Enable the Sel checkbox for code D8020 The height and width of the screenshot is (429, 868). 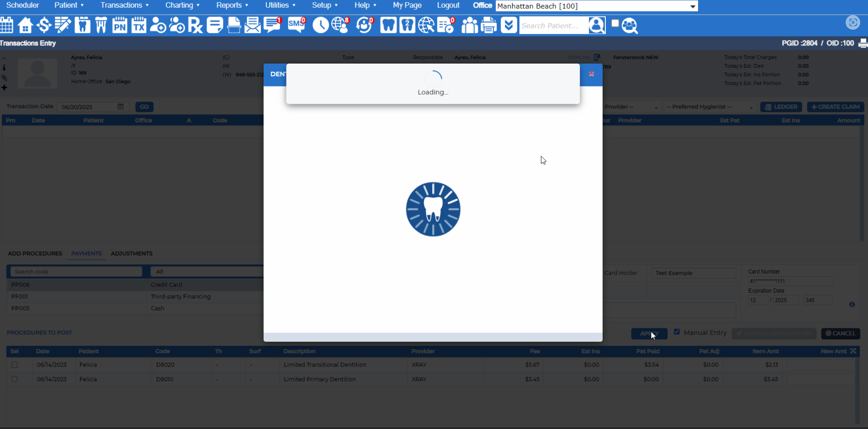pyautogui.click(x=14, y=365)
